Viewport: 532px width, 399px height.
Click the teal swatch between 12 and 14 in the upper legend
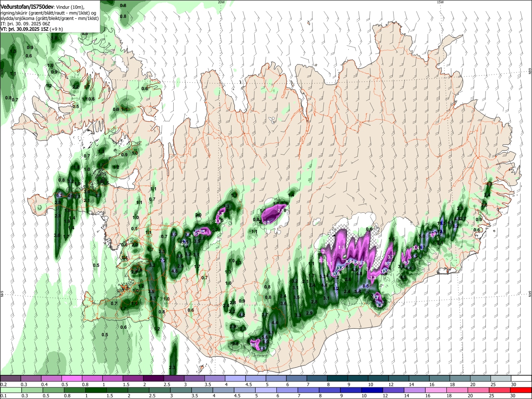click(x=398, y=379)
